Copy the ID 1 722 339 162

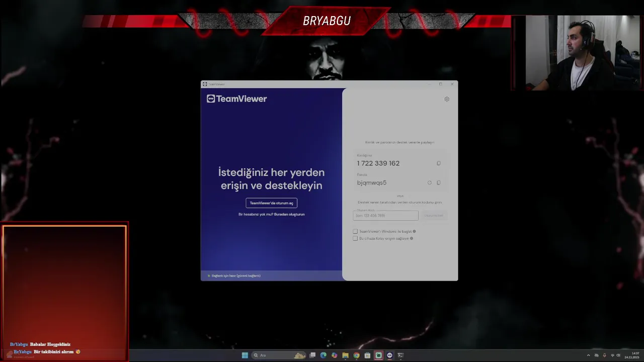[439, 163]
